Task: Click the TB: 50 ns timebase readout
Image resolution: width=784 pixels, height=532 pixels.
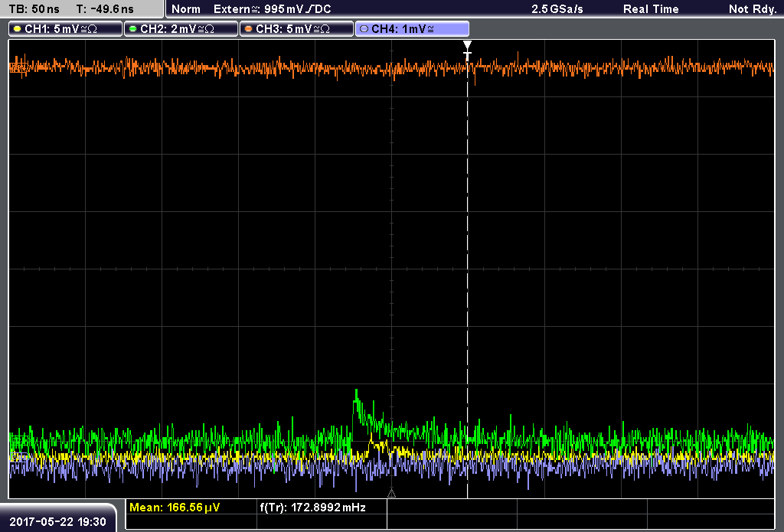Action: click(x=34, y=9)
